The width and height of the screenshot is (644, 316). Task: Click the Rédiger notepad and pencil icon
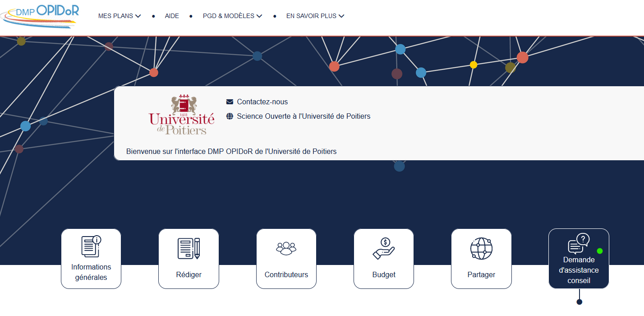pyautogui.click(x=189, y=248)
